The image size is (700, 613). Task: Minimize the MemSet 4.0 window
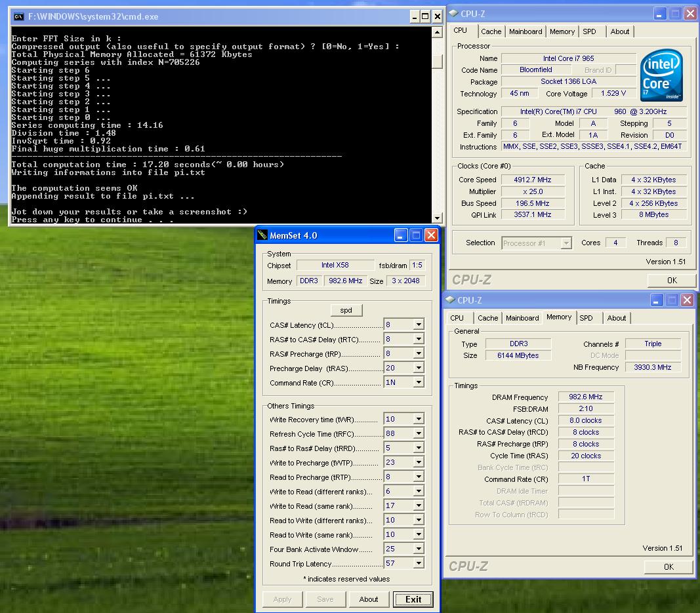pyautogui.click(x=401, y=235)
